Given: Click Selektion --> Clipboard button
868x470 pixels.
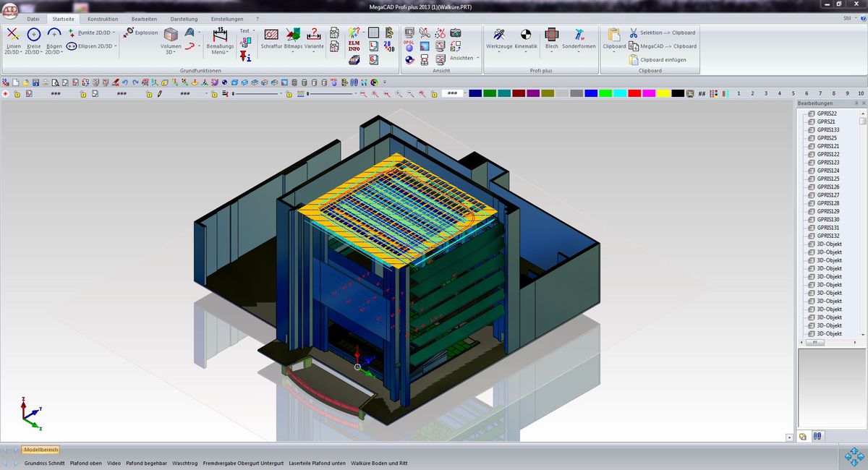Looking at the screenshot, I should pyautogui.click(x=662, y=33).
